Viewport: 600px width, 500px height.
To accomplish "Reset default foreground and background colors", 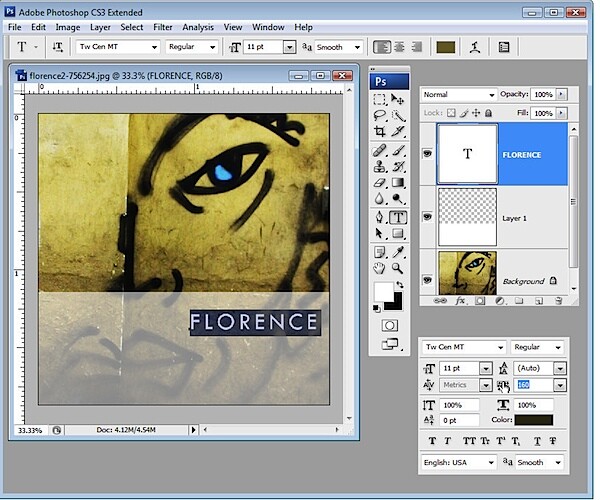I will (377, 308).
